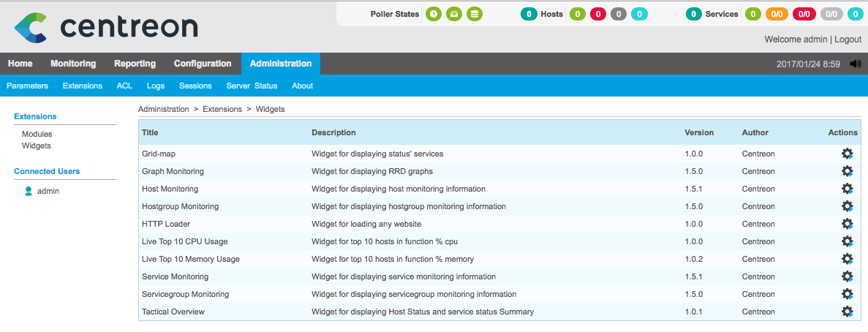Open gear actions for HTTP Loader widget
This screenshot has height=332, width=868.
[x=847, y=224]
